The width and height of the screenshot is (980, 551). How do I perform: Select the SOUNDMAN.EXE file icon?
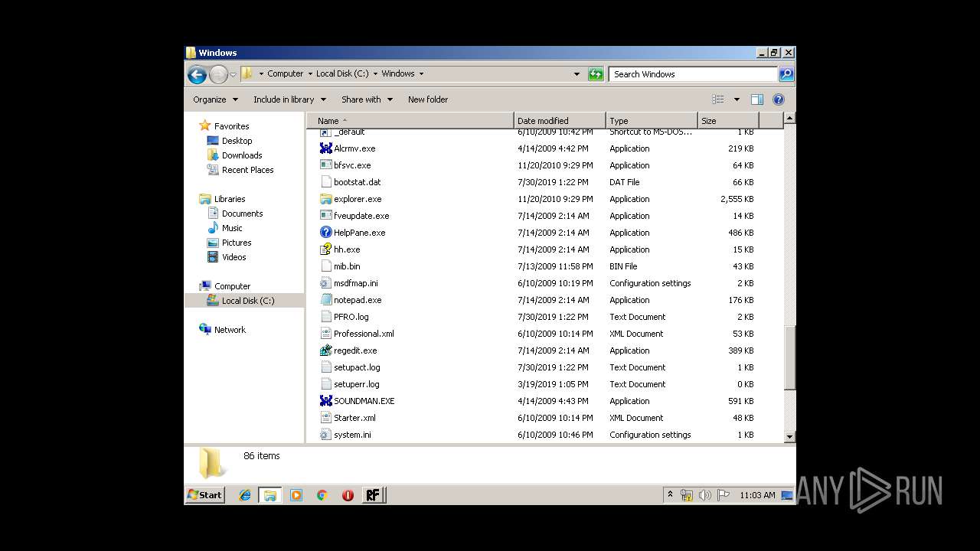tap(326, 401)
